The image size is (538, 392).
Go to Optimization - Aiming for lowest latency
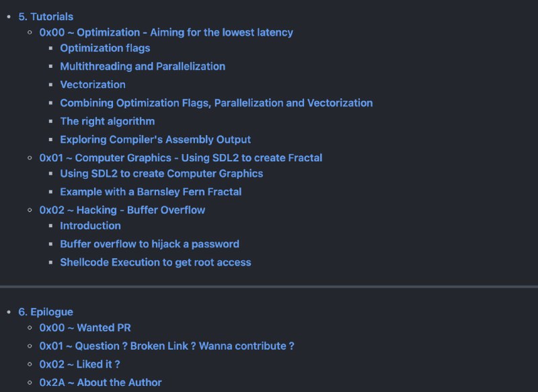point(166,32)
